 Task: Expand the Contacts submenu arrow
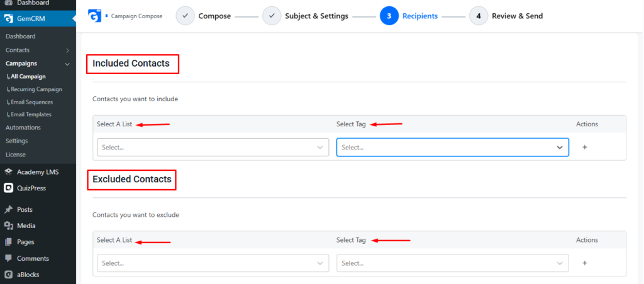point(67,50)
